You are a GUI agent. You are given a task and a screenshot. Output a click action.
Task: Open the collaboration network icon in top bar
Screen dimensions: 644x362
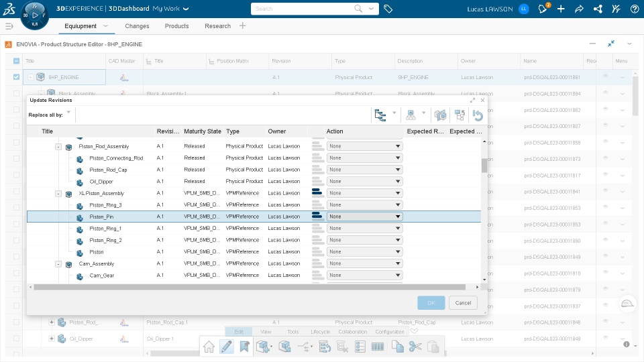click(x=598, y=9)
